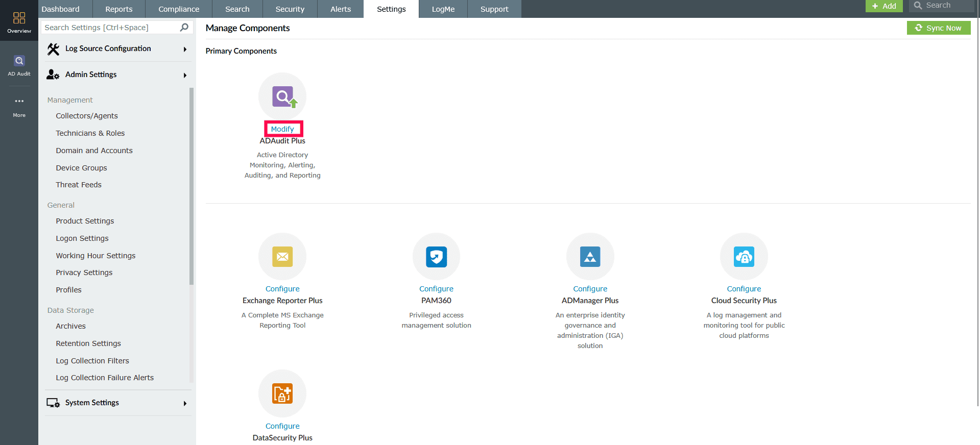Click the global search magnifier icon
Viewport: 980px width, 445px height.
click(x=918, y=6)
